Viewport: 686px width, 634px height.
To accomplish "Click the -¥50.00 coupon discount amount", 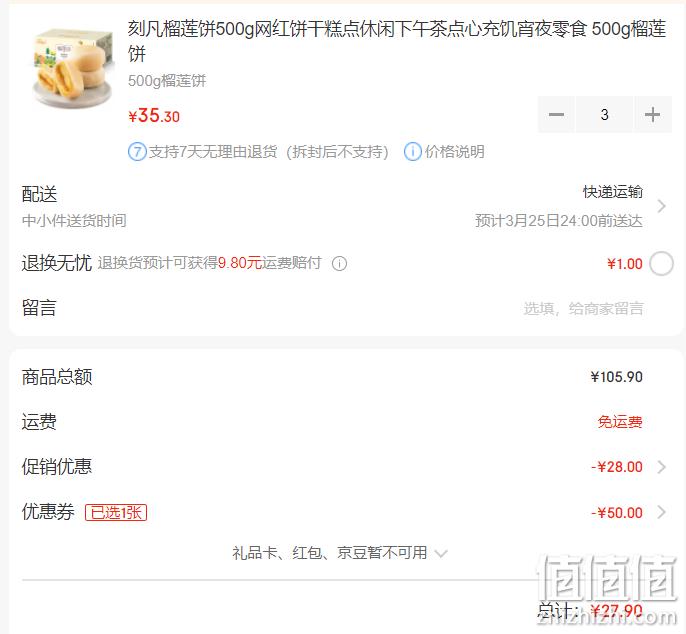I will 617,512.
